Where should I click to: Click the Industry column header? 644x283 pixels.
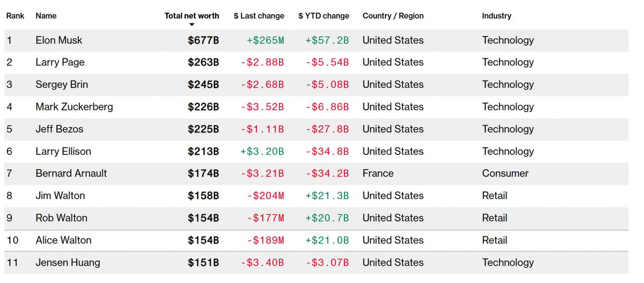coord(496,16)
